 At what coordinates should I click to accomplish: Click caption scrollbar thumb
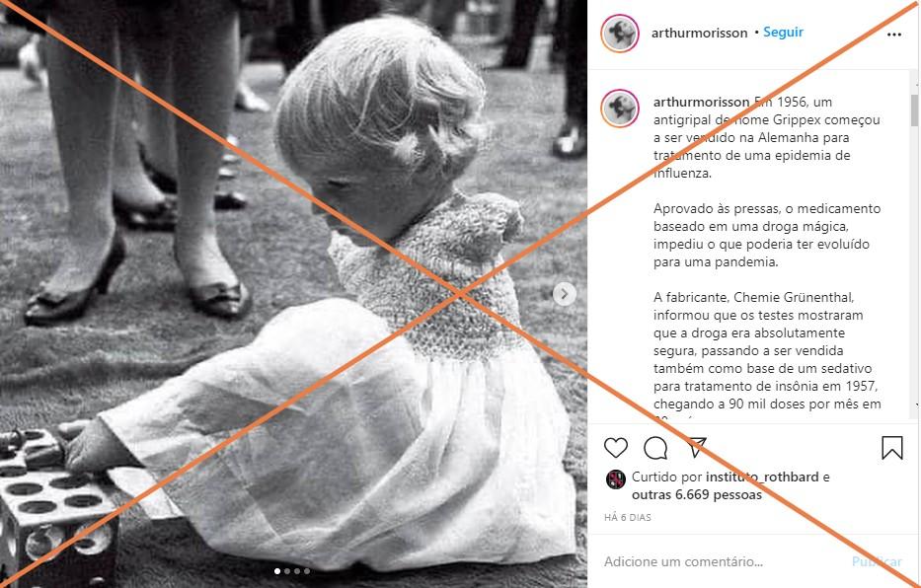tap(914, 110)
